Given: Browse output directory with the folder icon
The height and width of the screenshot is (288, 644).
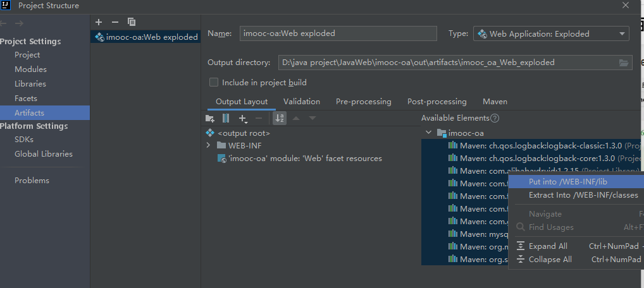Looking at the screenshot, I should click(624, 63).
